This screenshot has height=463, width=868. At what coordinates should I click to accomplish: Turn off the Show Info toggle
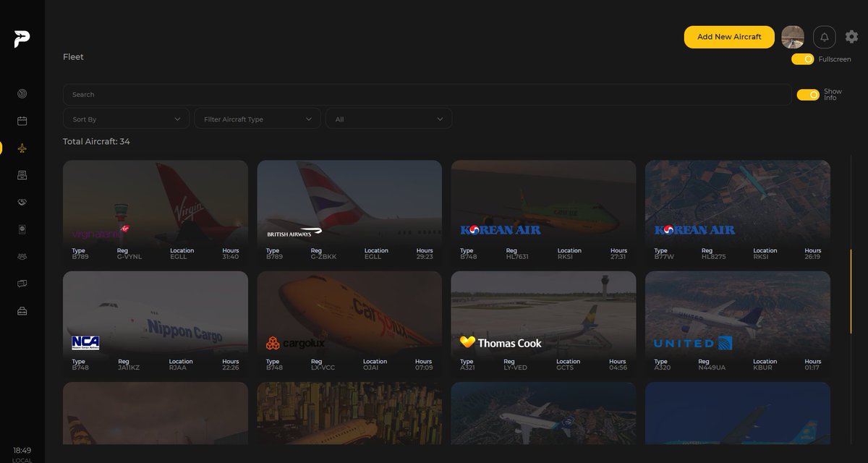click(808, 94)
